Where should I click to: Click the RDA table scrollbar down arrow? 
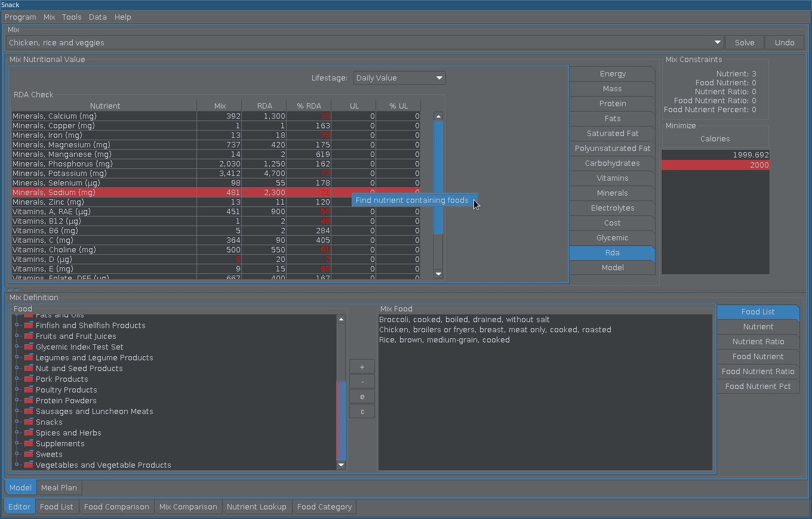438,274
